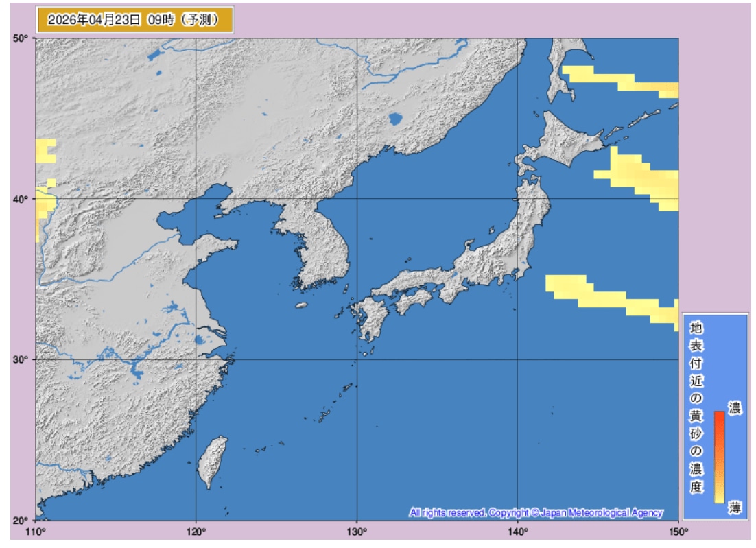The width and height of the screenshot is (756, 548).
Task: Click the 薄 label in the legend
Action: [x=735, y=508]
